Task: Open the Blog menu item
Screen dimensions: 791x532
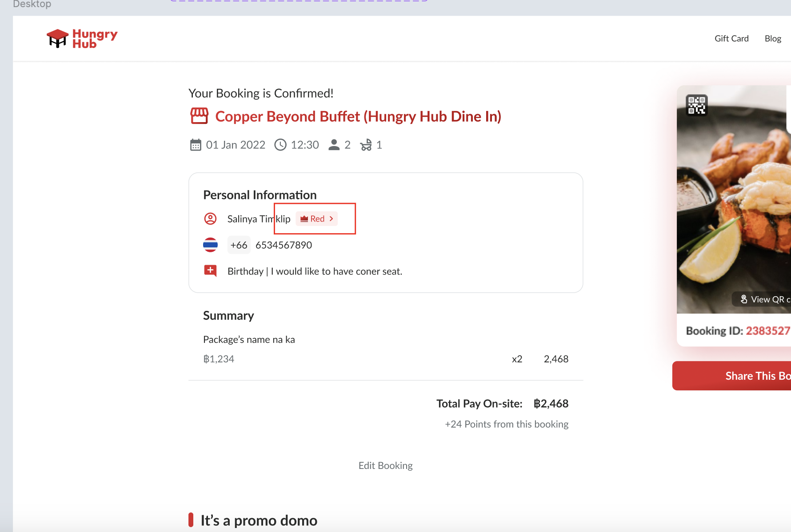Action: [773, 39]
